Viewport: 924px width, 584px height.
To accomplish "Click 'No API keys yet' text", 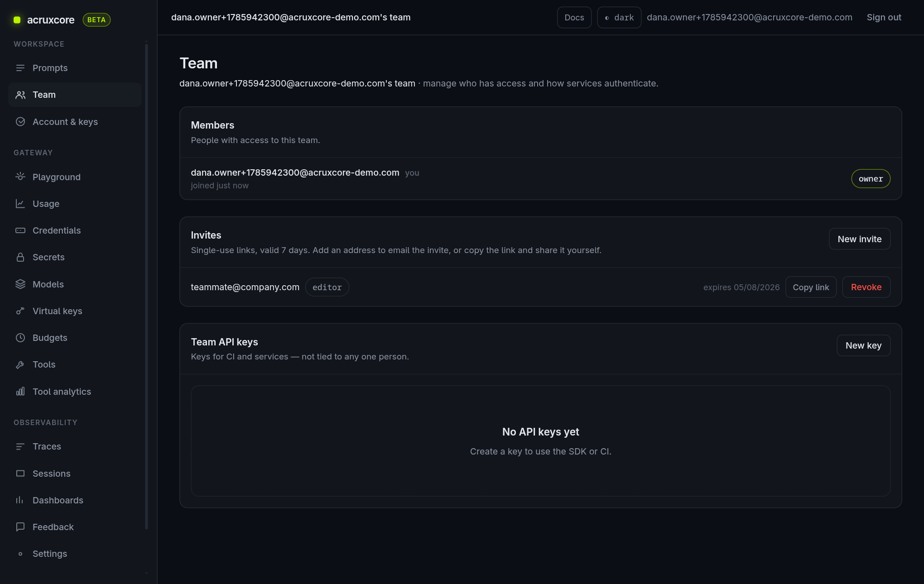I will (540, 432).
